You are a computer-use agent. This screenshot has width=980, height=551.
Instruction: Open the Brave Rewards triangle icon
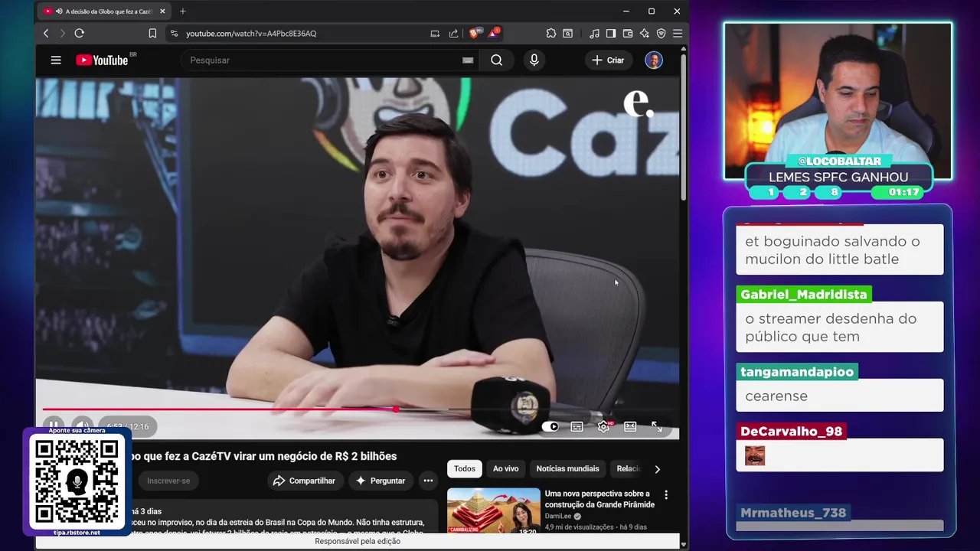[x=494, y=34]
